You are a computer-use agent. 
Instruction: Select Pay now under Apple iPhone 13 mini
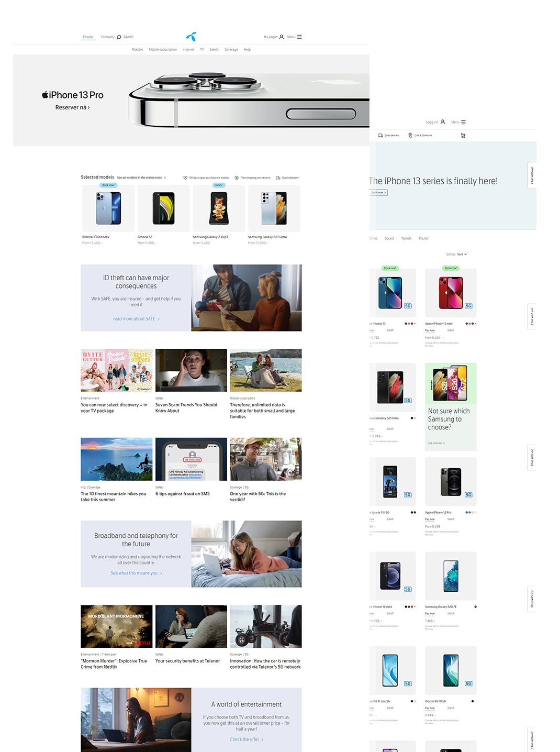pos(430,330)
